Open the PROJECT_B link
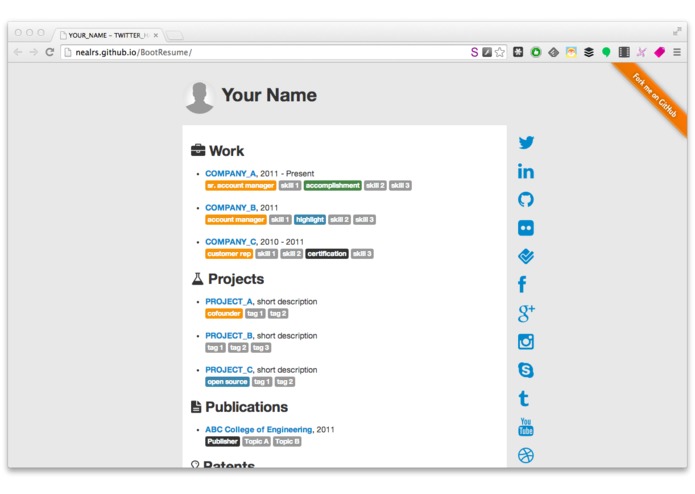The width and height of the screenshot is (695, 494). point(230,335)
